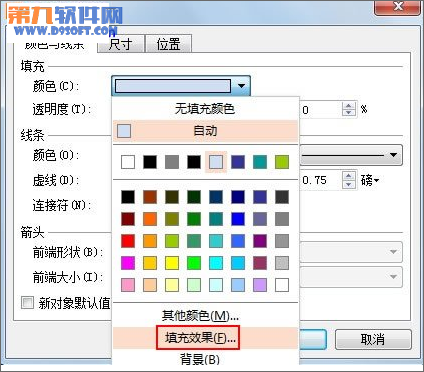Select the white swatch in the top row

tap(128, 162)
